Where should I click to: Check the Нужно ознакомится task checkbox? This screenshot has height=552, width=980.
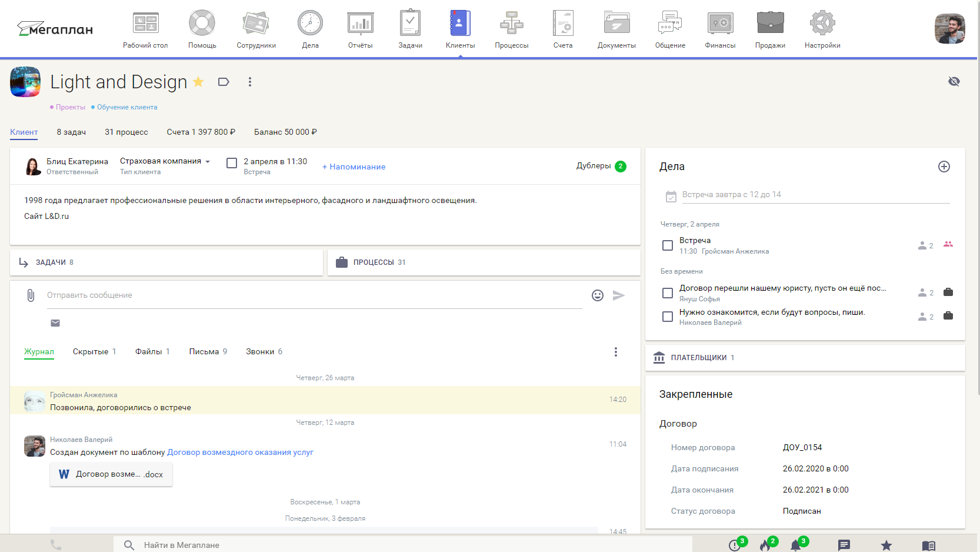(668, 317)
